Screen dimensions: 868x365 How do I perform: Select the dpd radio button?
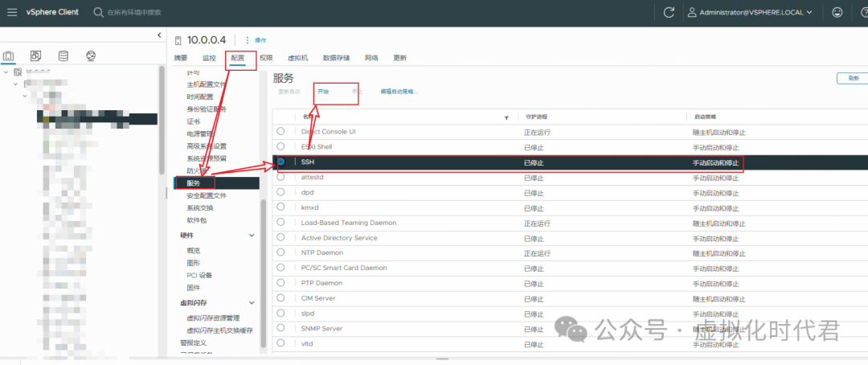click(x=280, y=191)
